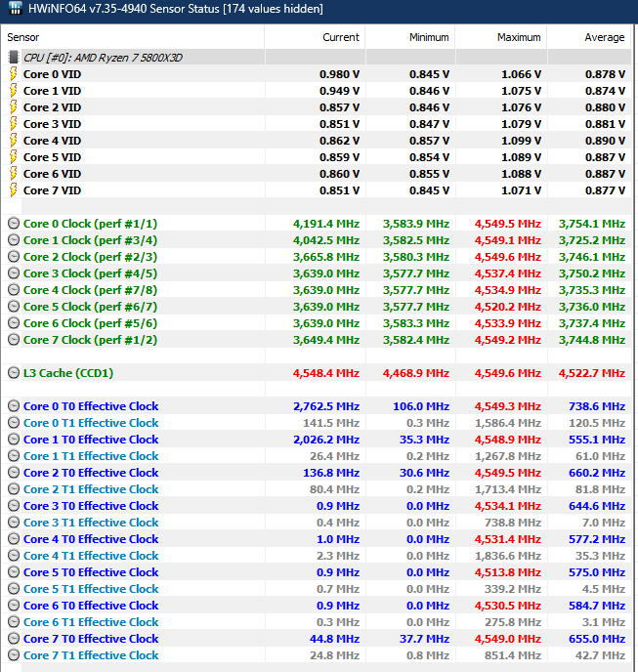This screenshot has height=672, width=638.
Task: Select the Core 6 T0 Effective Clock label
Action: click(91, 606)
